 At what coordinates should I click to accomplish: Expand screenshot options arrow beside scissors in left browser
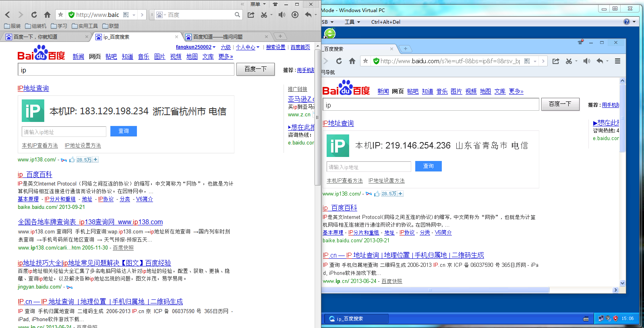(271, 15)
